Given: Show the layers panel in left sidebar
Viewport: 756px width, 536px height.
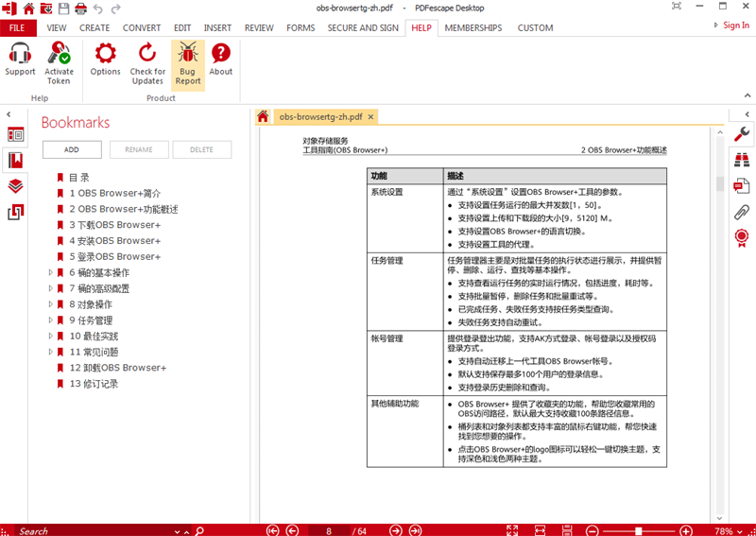Looking at the screenshot, I should (x=15, y=186).
